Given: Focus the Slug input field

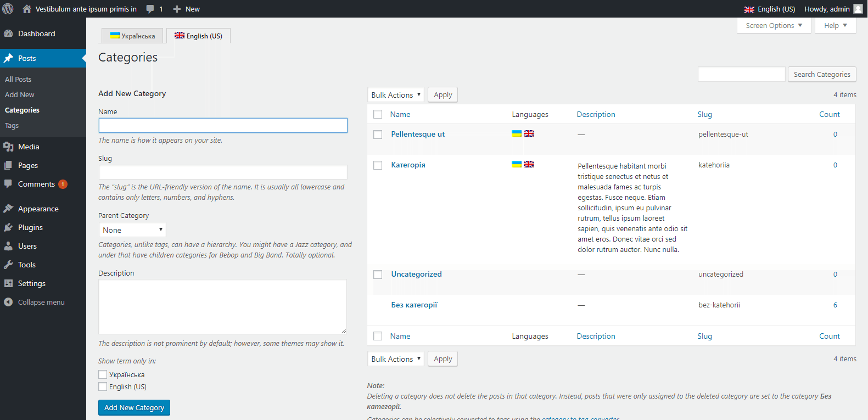Looking at the screenshot, I should click(x=223, y=172).
